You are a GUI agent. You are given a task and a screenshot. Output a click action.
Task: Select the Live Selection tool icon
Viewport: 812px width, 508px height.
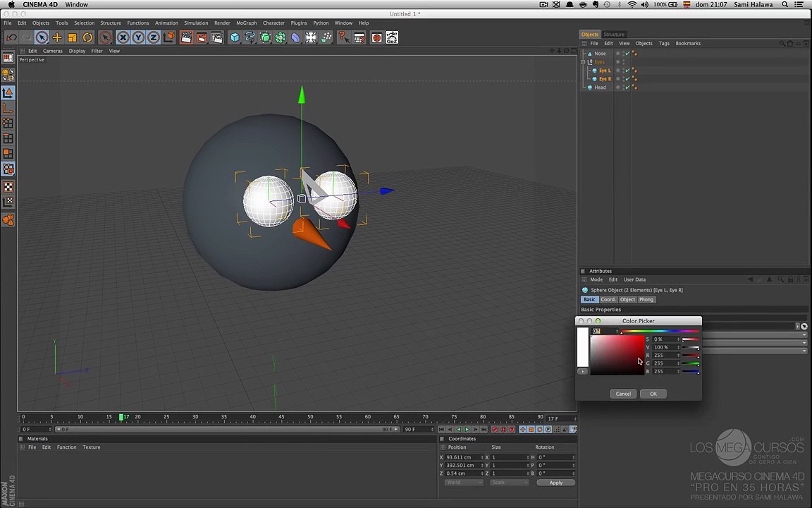(42, 37)
